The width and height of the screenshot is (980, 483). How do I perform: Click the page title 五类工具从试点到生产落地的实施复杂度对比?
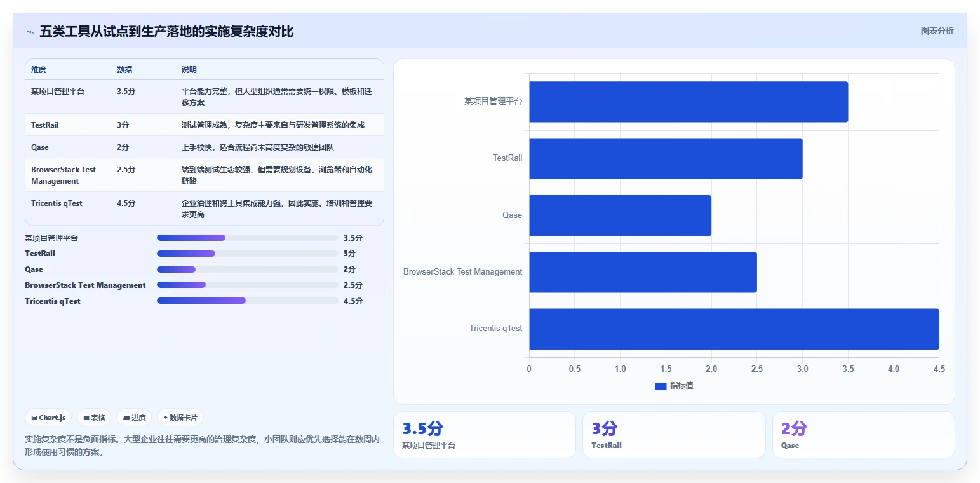[166, 31]
